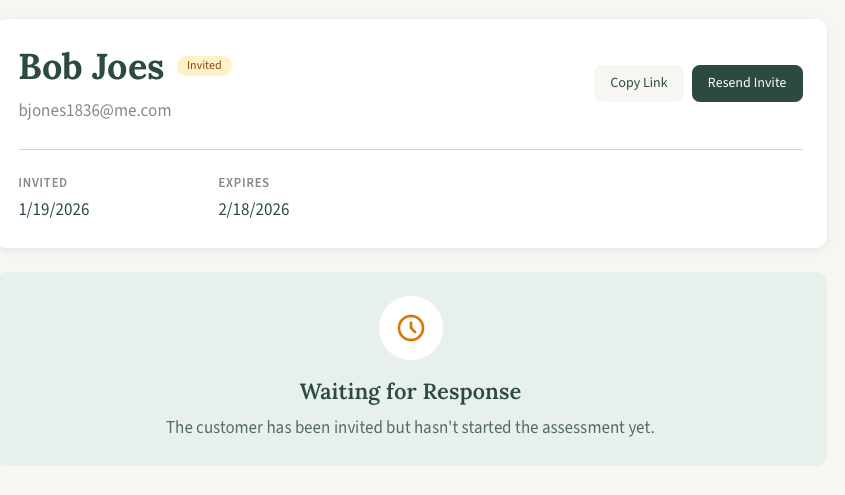Select the Bob Joes name heading
The height and width of the screenshot is (495, 845).
tap(91, 67)
